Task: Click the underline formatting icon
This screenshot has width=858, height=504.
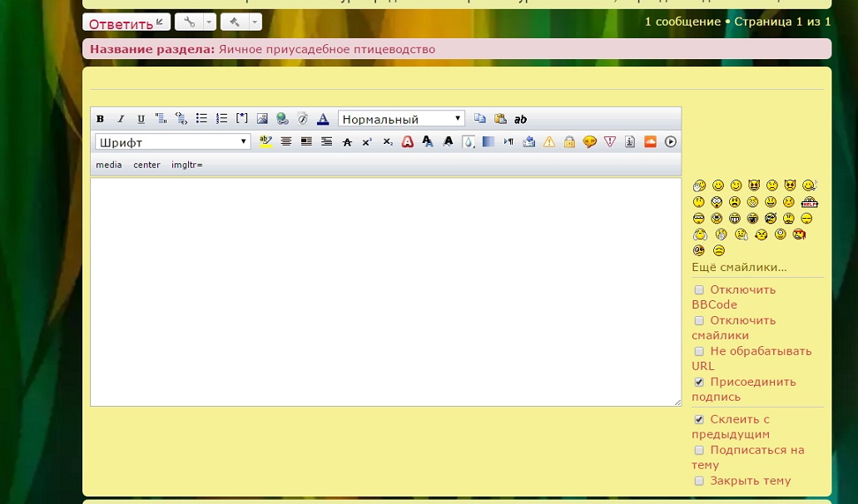Action: [141, 119]
